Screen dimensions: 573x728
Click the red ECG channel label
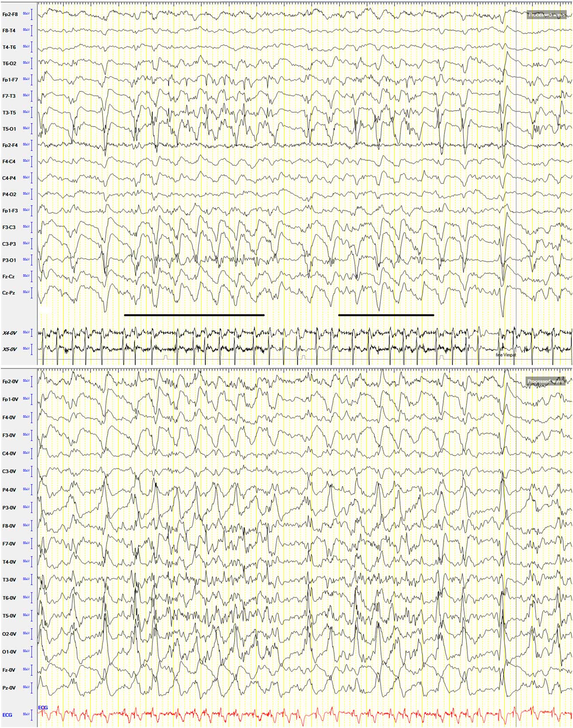(7, 715)
